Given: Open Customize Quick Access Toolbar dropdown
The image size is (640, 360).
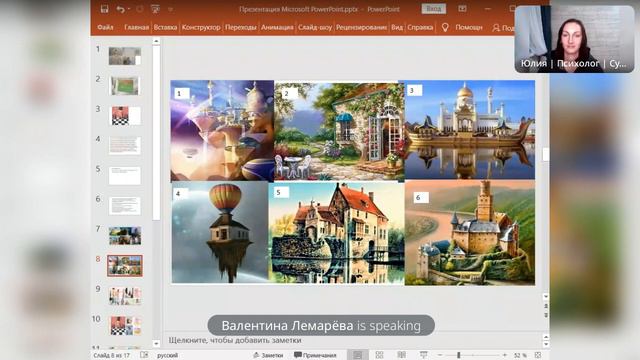Looking at the screenshot, I should (171, 9).
